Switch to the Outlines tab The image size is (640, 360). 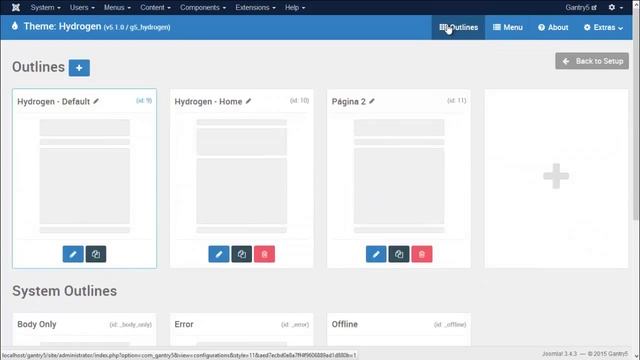[x=458, y=27]
